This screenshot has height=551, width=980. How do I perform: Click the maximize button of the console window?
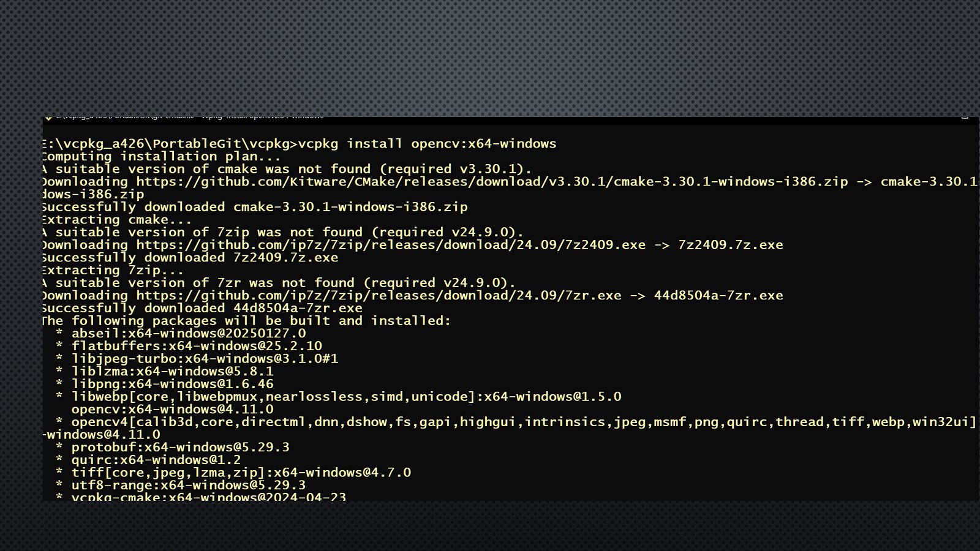coord(965,117)
